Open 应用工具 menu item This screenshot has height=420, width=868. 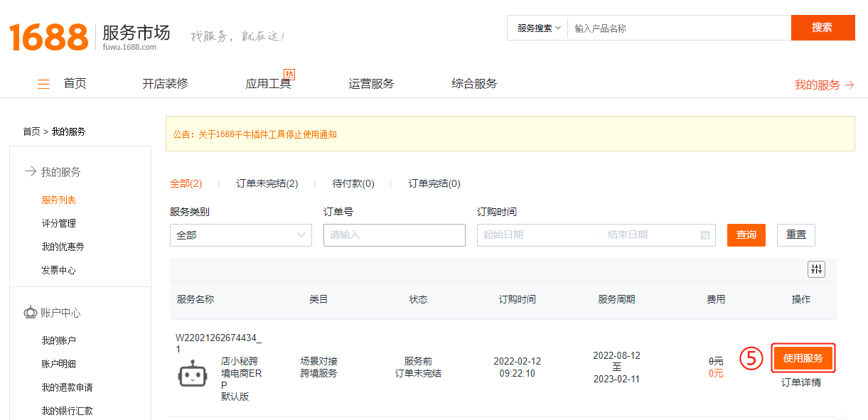(268, 84)
